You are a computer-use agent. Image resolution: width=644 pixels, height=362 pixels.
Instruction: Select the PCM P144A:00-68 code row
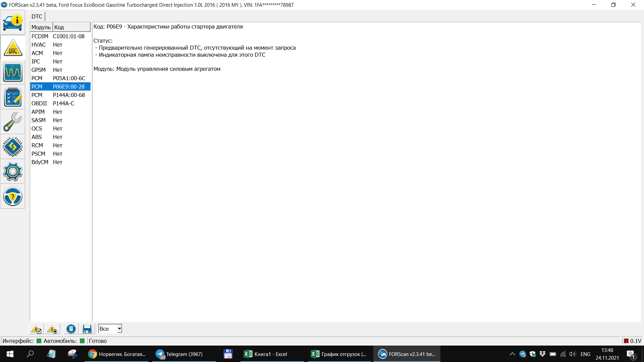(x=60, y=95)
